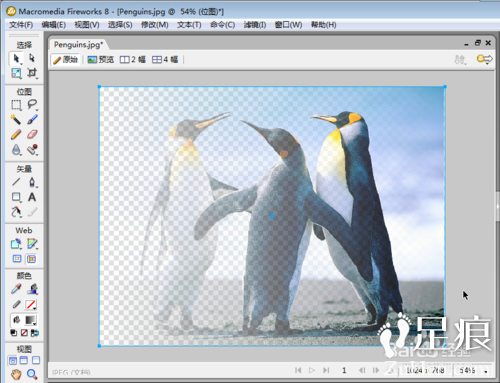The height and width of the screenshot is (383, 500).
Task: Select the Hand tool
Action: [x=16, y=374]
